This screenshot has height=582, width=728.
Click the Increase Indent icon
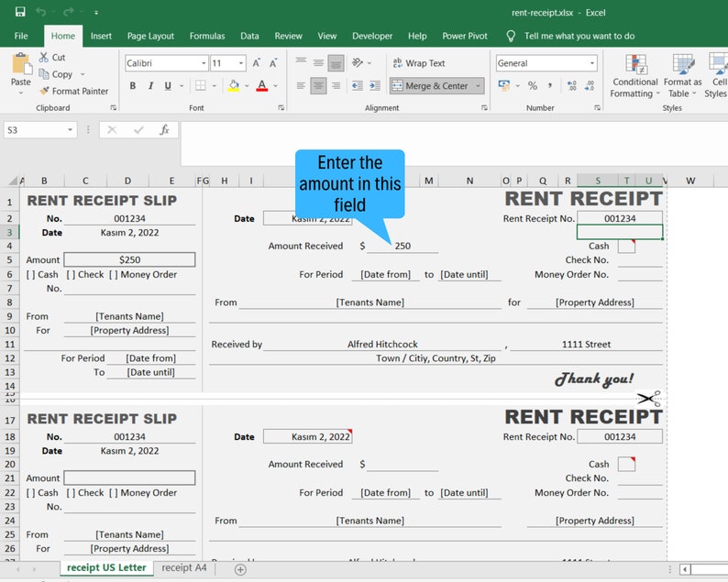375,85
